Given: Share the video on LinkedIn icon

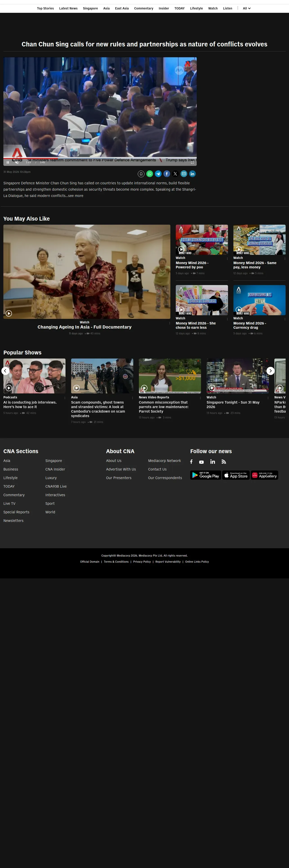Looking at the screenshot, I should point(192,174).
